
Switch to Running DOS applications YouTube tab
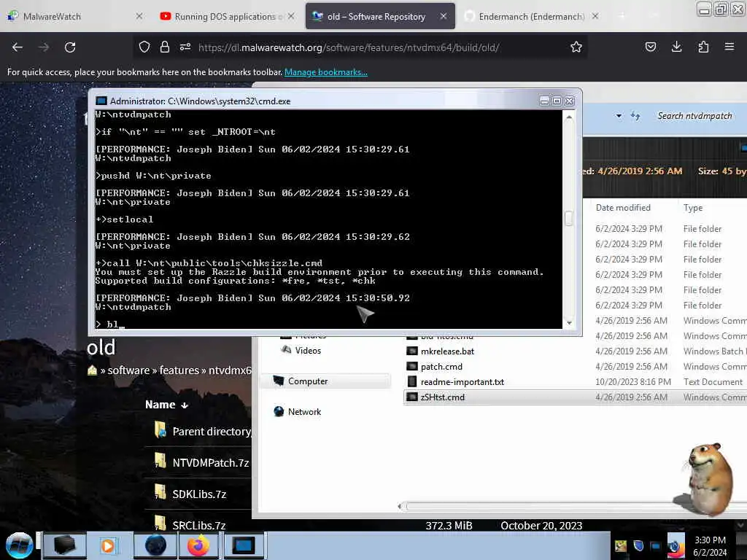(228, 16)
